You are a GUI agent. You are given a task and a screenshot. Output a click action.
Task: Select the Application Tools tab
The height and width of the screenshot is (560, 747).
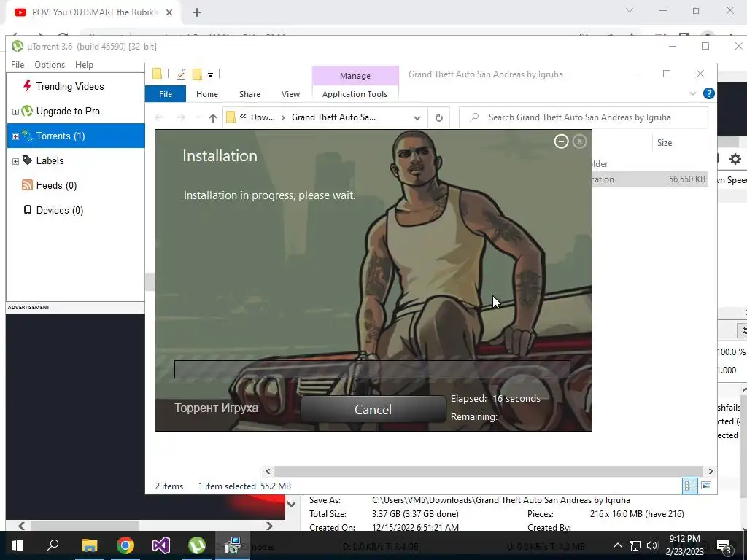point(355,94)
